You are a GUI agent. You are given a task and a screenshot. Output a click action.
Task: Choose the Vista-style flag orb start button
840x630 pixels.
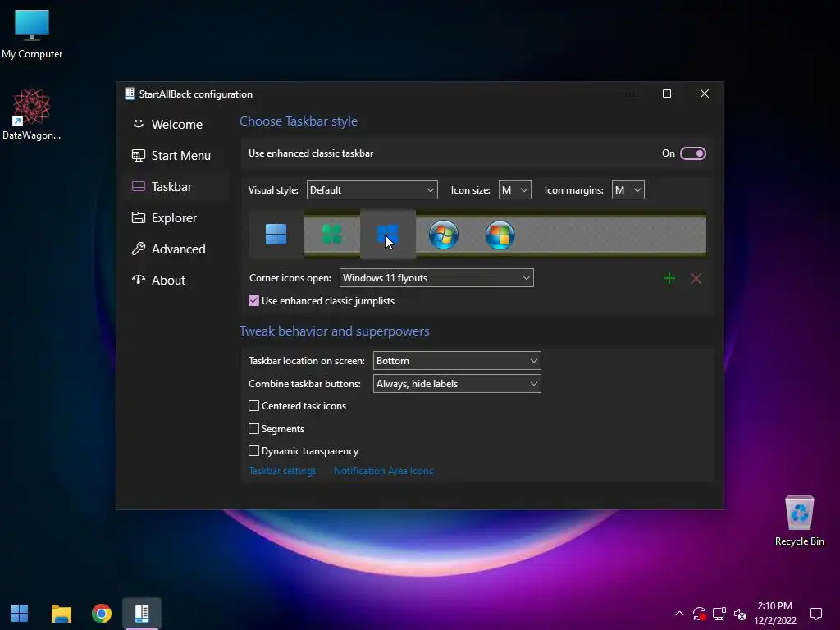coord(500,235)
